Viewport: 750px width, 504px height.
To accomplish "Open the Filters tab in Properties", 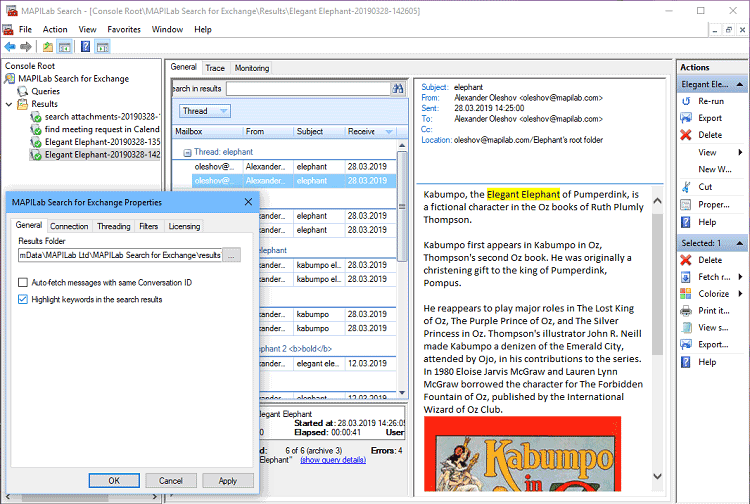I will 149,226.
